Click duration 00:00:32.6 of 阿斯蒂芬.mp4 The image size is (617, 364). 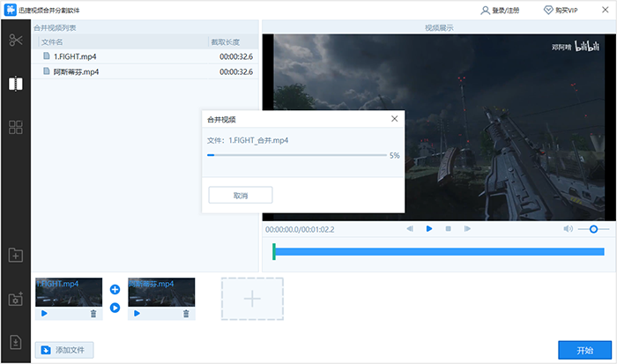236,71
